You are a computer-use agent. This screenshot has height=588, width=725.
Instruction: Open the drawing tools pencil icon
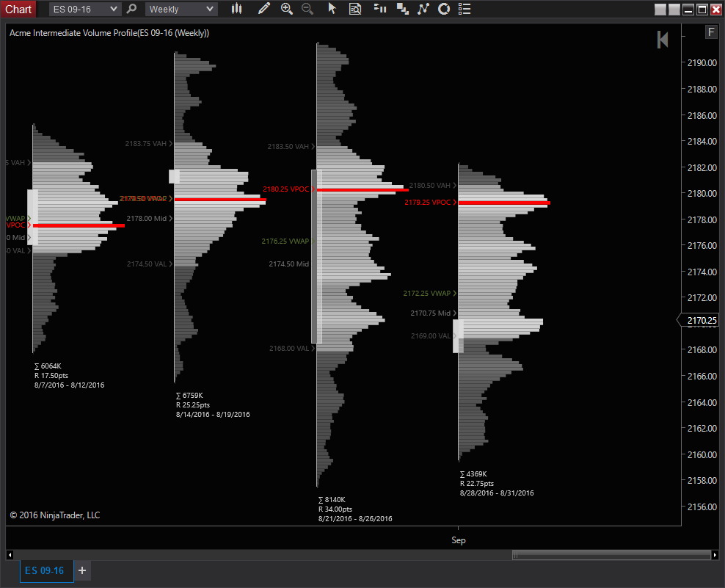(x=263, y=9)
